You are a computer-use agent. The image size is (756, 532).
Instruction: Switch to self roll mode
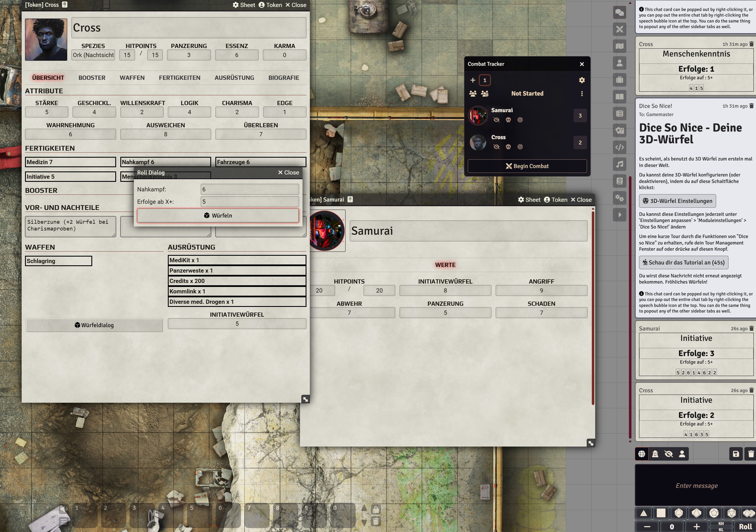pos(682,454)
